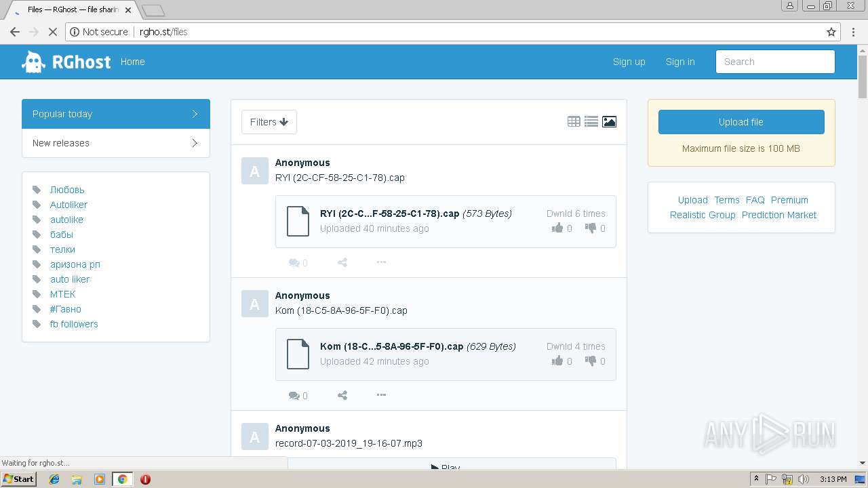Open the Terms link

(x=727, y=200)
